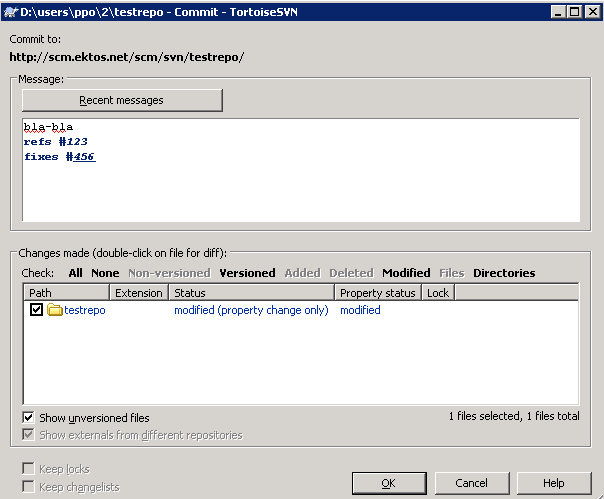Click the Keep locks checkbox
The width and height of the screenshot is (604, 499).
[x=29, y=468]
